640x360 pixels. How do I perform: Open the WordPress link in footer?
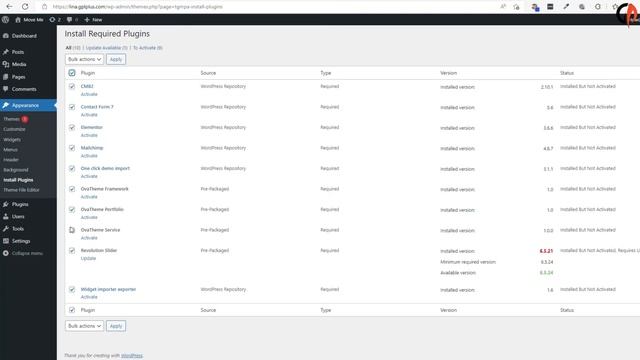(x=132, y=356)
